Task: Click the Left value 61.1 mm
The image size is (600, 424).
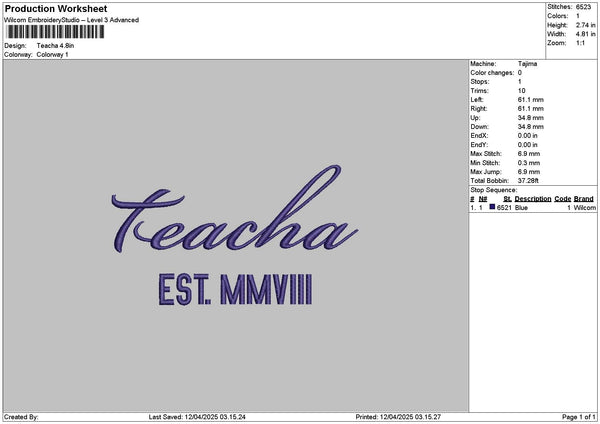Action: (x=531, y=100)
